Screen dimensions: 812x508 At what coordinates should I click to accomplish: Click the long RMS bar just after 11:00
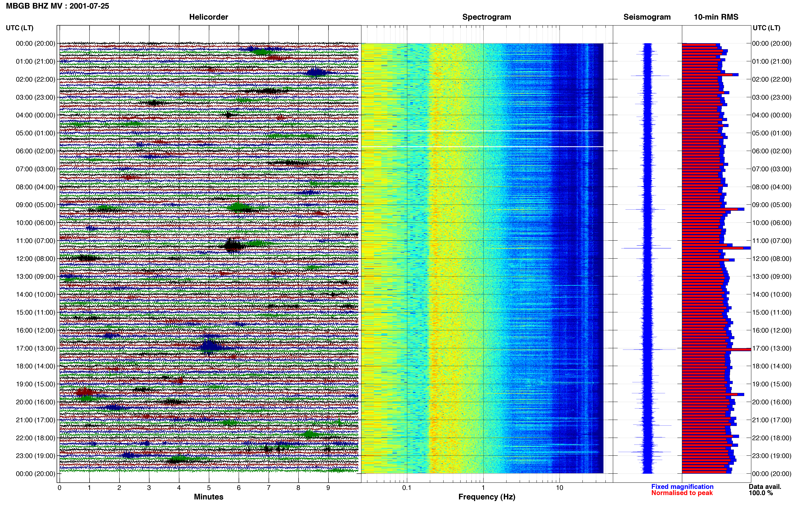[x=716, y=248]
